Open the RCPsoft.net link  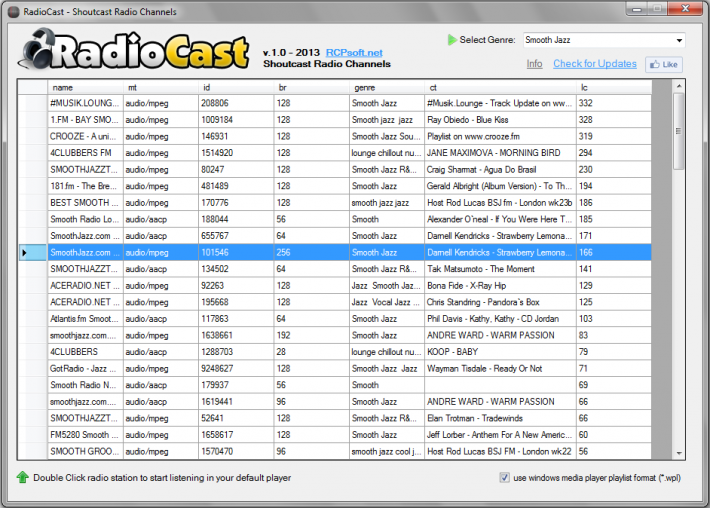[x=354, y=53]
